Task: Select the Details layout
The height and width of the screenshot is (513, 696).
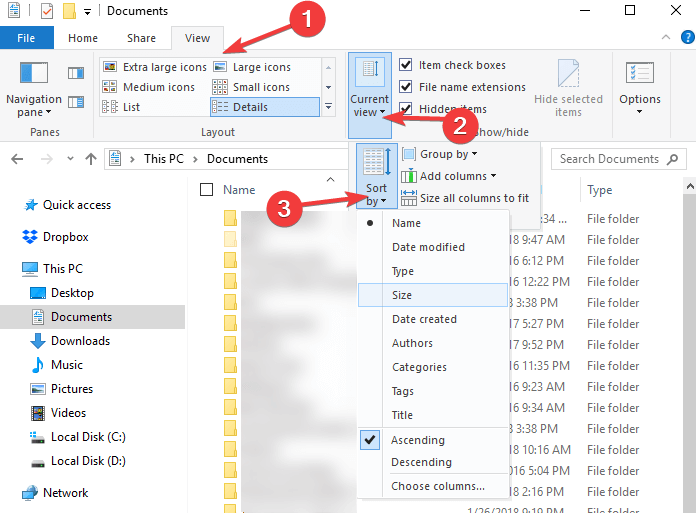Action: (x=265, y=107)
